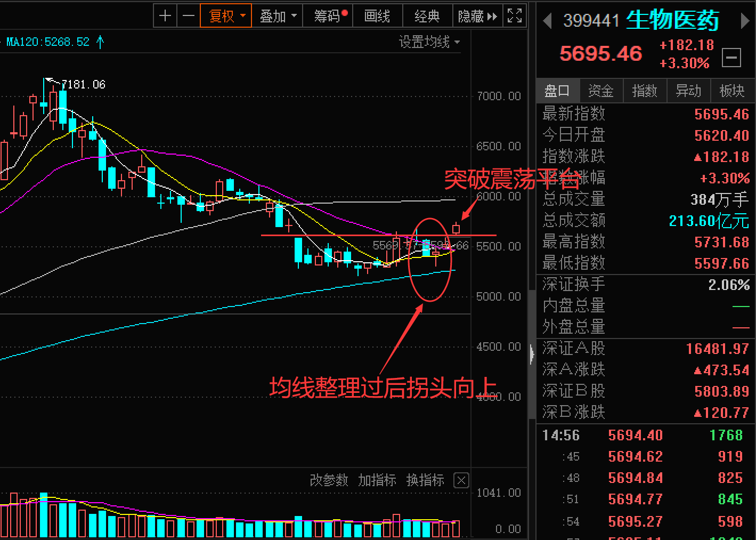Click the 今日开盘 value 5620.40
Screen dimensions: 756x540
pos(722,135)
